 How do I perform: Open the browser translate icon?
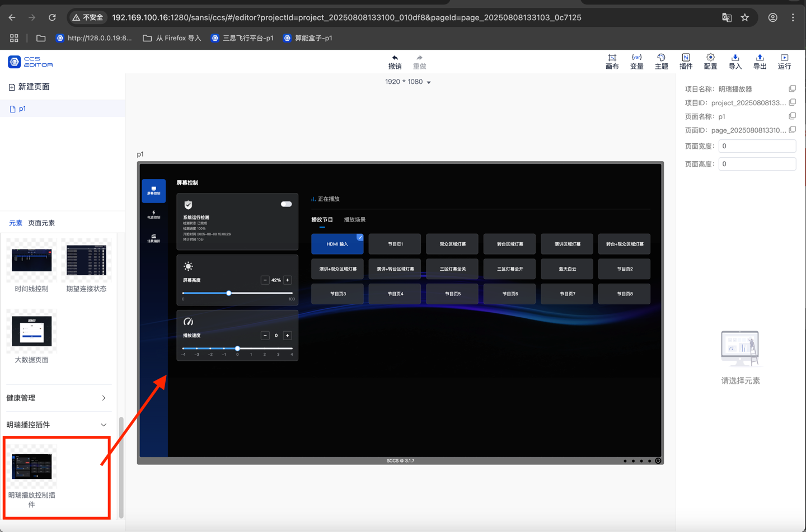[x=727, y=17]
